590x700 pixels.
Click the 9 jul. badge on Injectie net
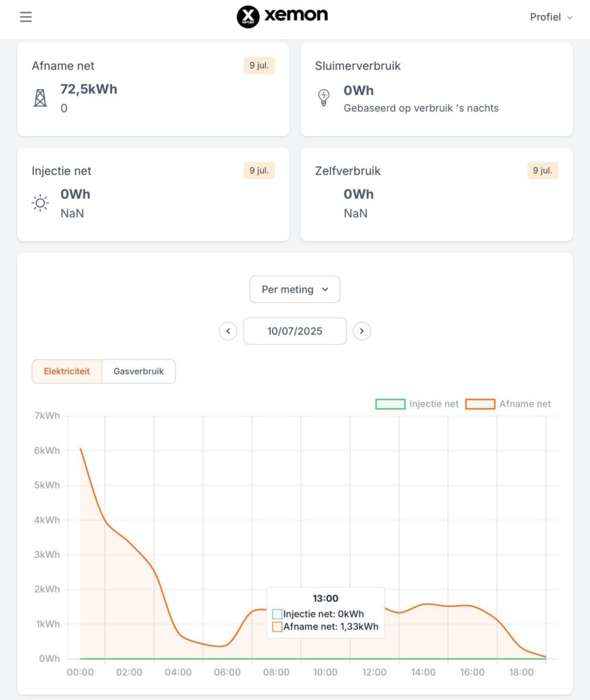[x=259, y=170]
